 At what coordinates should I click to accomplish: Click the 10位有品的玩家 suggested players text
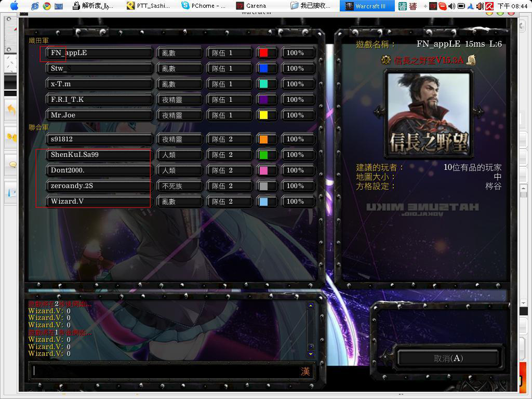point(472,167)
